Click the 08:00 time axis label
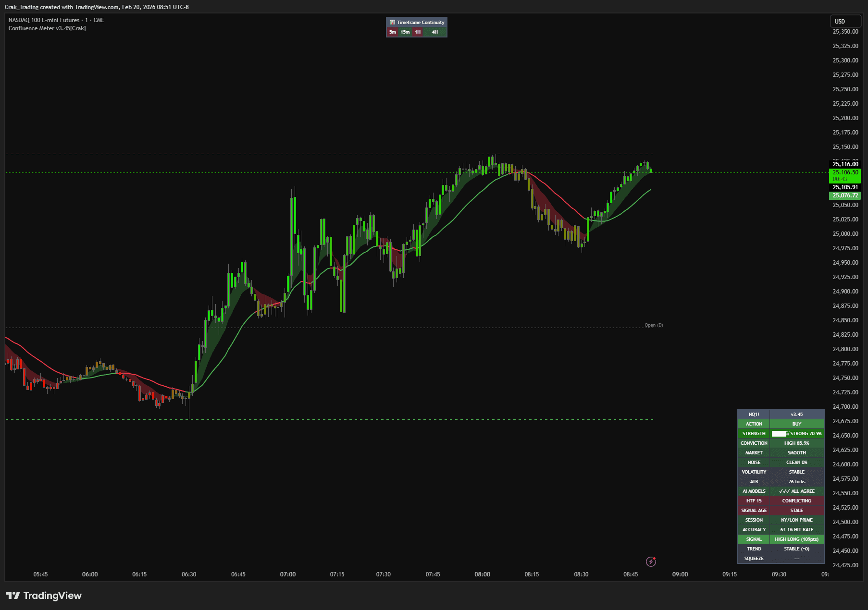The image size is (868, 610). (483, 574)
